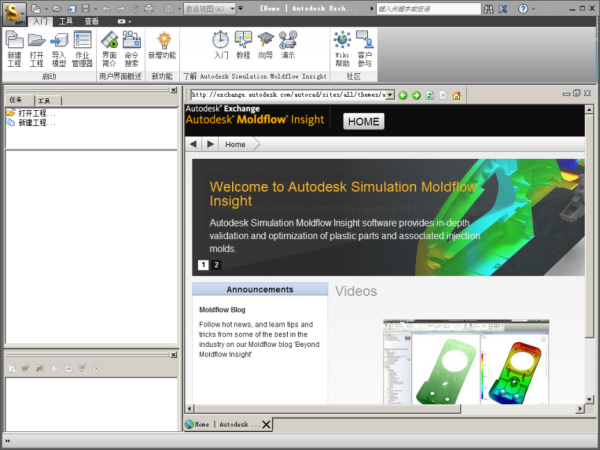
Task: Click the Moldflow application menu button
Action: [x=15, y=13]
